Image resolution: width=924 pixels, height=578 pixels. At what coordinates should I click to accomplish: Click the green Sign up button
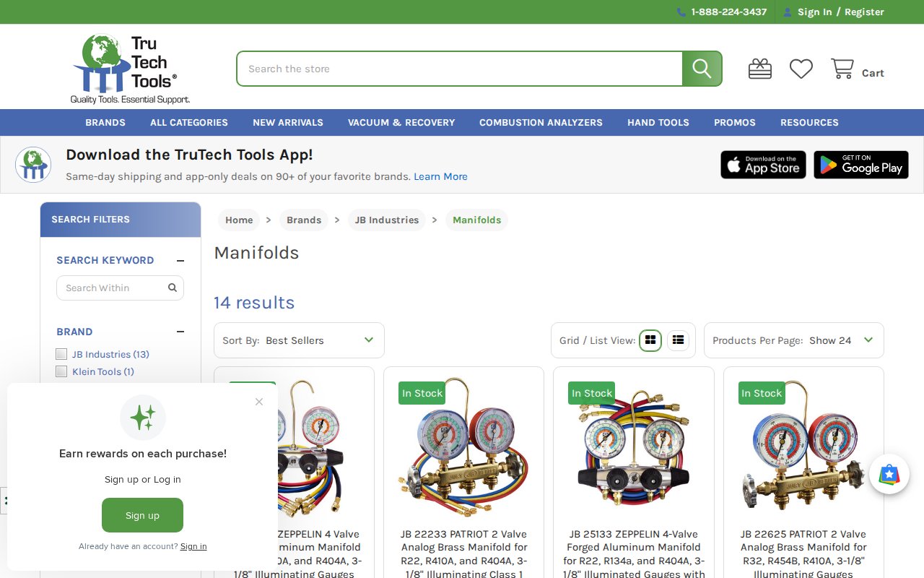click(142, 515)
